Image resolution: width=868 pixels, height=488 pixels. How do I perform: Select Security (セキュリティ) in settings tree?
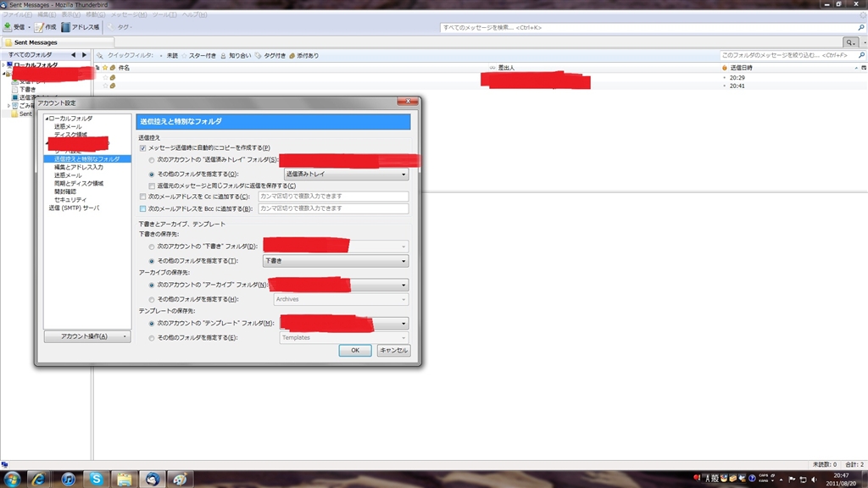pos(70,200)
